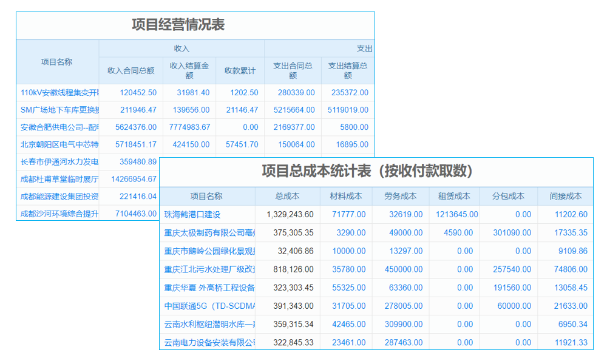Select the 项目名称 column header

(58, 61)
